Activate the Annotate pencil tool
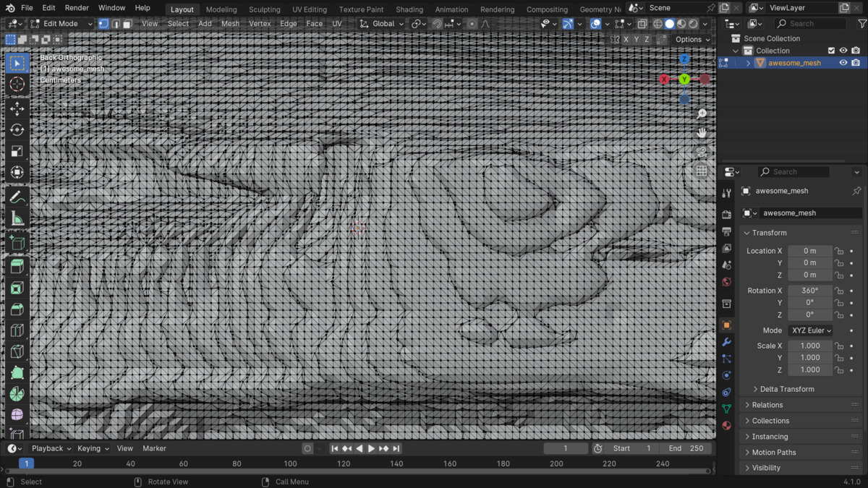 click(17, 197)
